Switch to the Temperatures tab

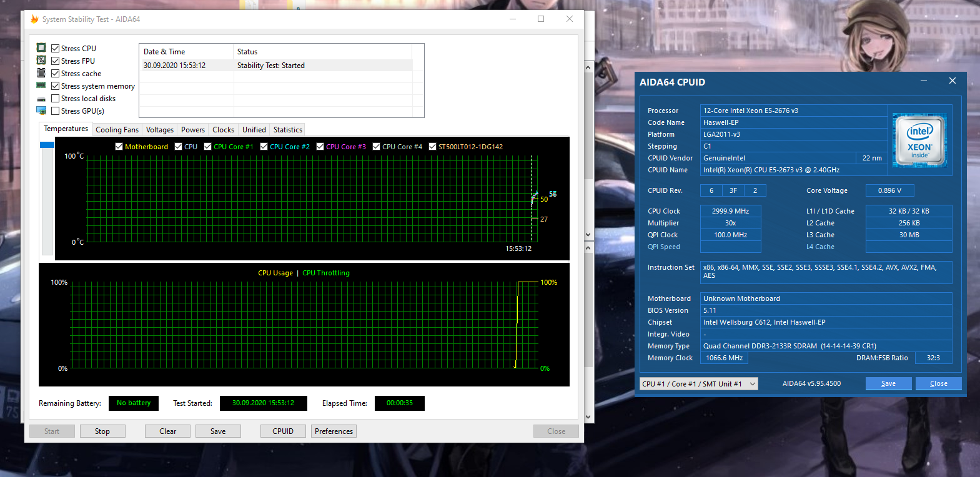pyautogui.click(x=66, y=129)
